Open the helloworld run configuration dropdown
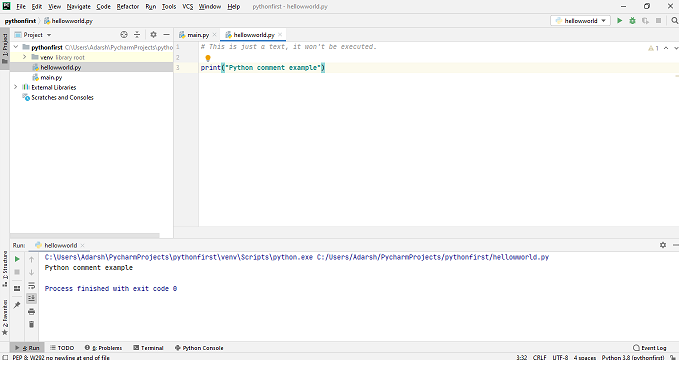Image resolution: width=679 pixels, height=366 pixels. pos(580,20)
